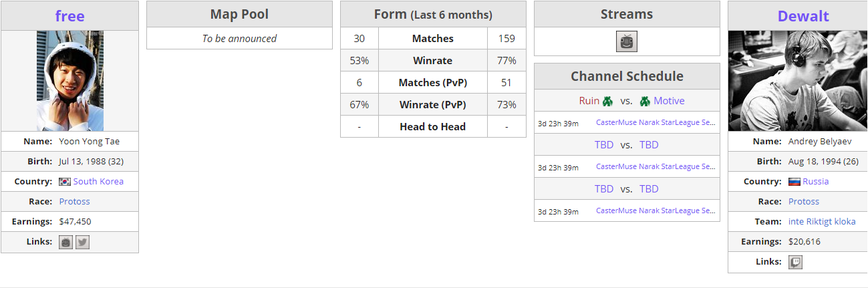Open Dewalt's Twitch link icon

(x=795, y=262)
